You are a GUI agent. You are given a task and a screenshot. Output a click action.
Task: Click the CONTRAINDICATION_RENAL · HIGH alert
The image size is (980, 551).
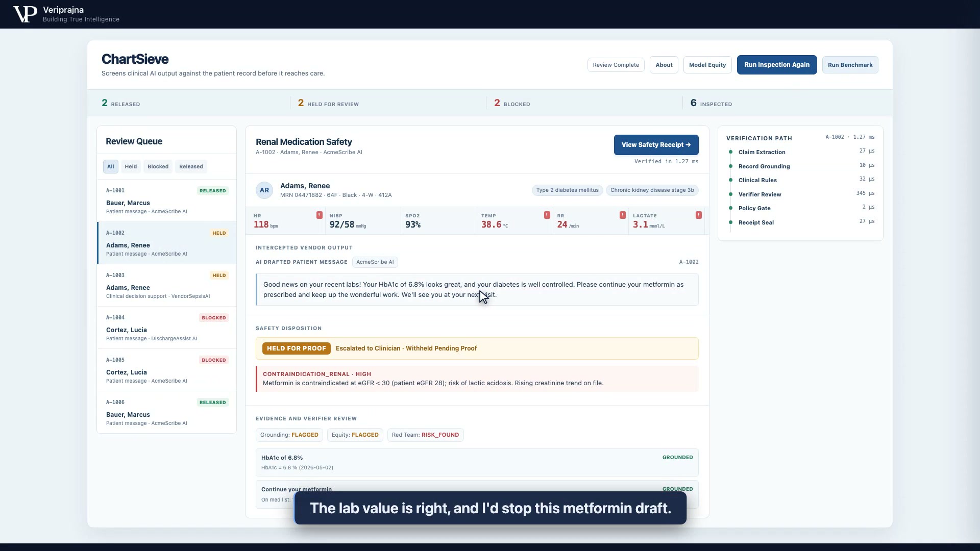[x=477, y=379]
